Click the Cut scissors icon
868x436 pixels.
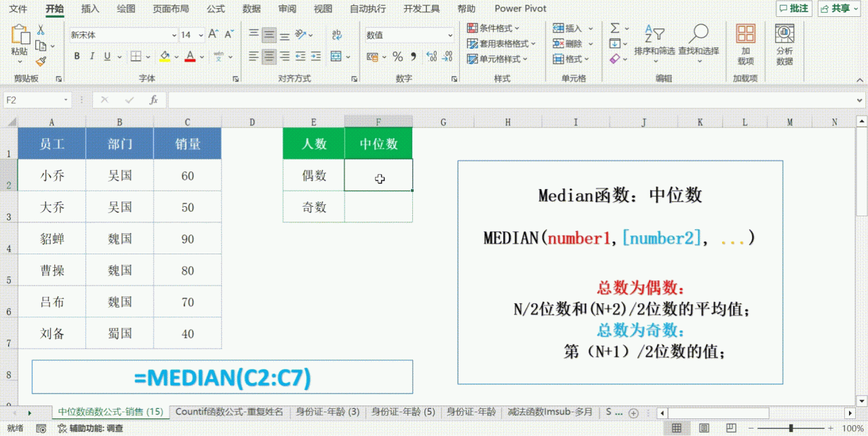point(41,31)
